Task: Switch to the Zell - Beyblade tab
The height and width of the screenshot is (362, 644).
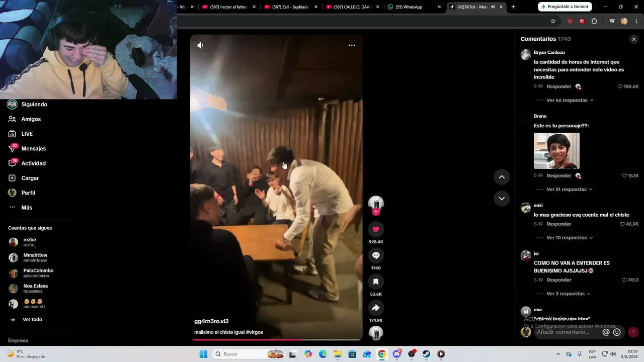Action: (291, 7)
